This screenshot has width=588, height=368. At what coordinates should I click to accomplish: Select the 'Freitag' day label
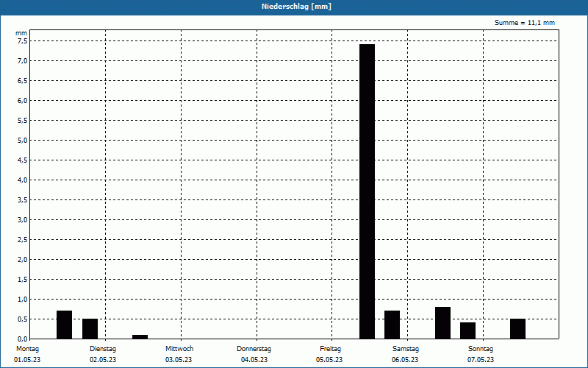(330, 349)
